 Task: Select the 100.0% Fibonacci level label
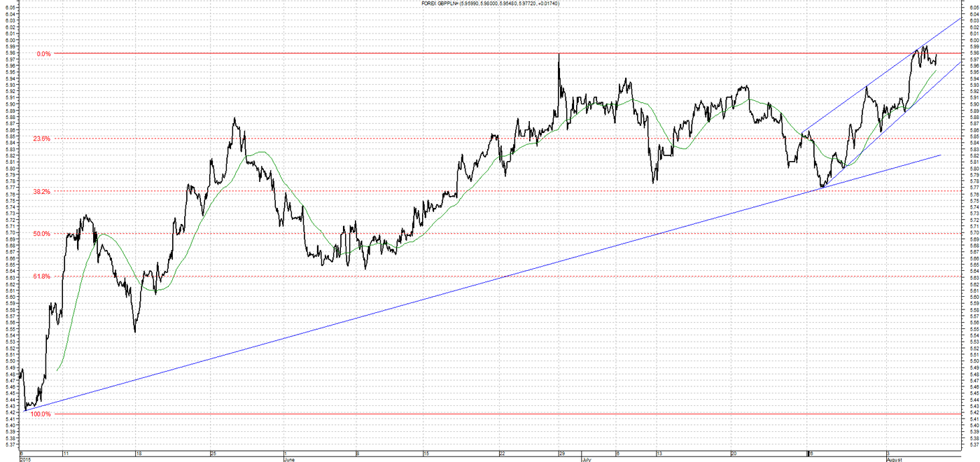click(41, 414)
